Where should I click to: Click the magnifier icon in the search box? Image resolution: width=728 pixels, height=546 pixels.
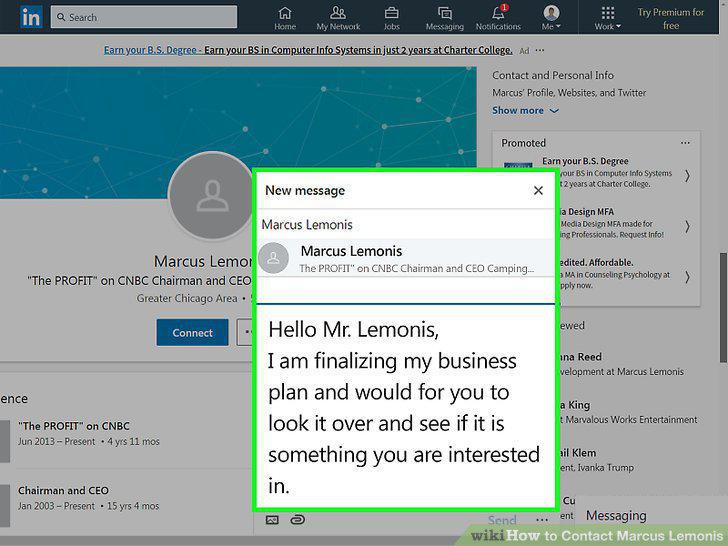tap(61, 17)
